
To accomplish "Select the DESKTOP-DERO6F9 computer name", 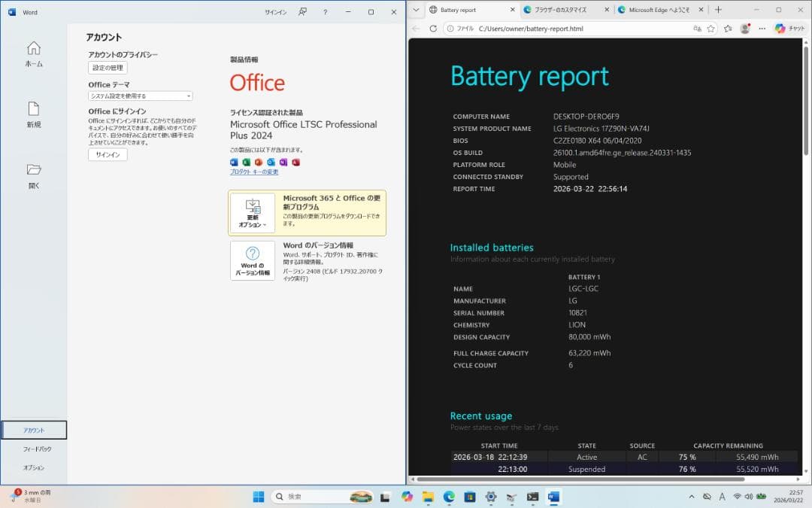I will point(586,117).
